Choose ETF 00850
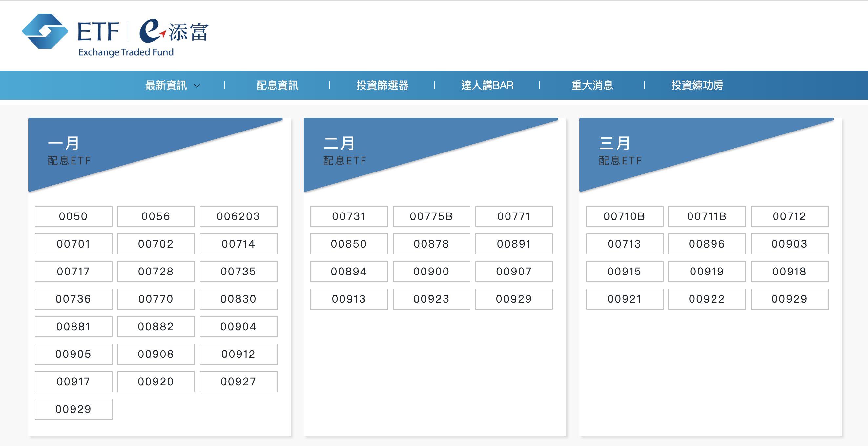The height and width of the screenshot is (446, 868). pyautogui.click(x=349, y=244)
